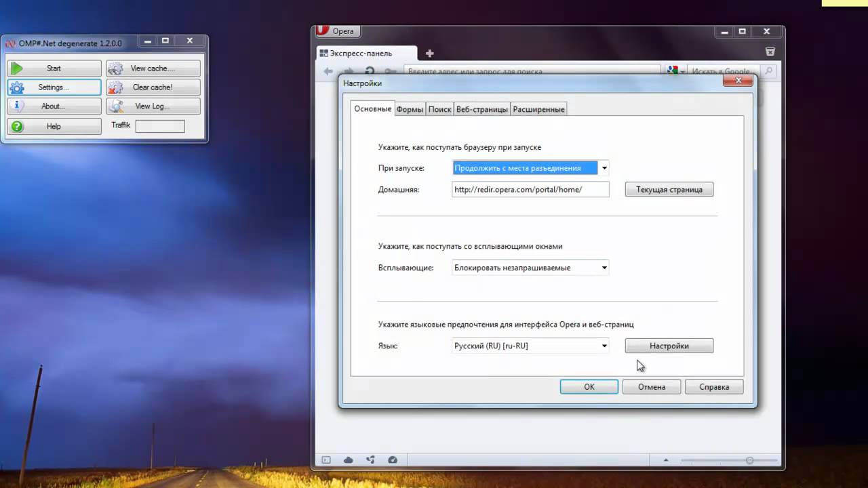Click 'View Log...' text in OMP#.Net
This screenshot has width=868, height=488.
tap(152, 106)
